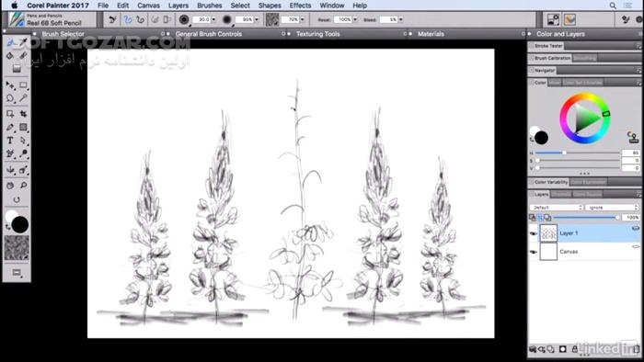Select the Dropper tool in toolbox
The height and width of the screenshot is (362, 644).
click(x=23, y=42)
